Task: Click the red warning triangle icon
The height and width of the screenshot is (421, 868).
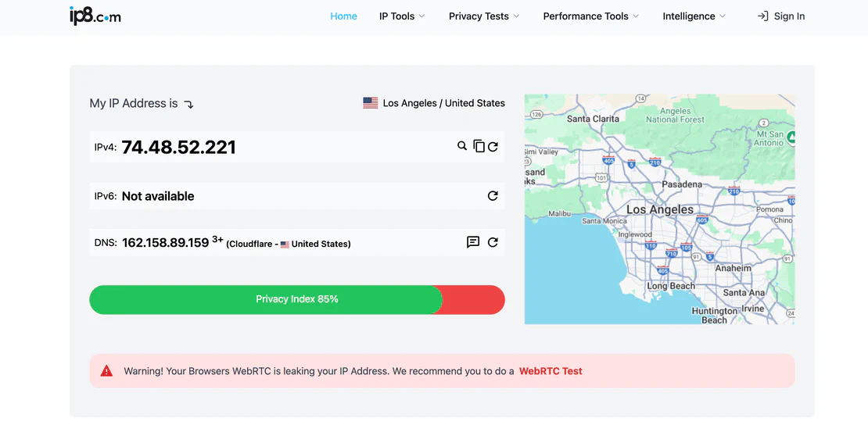Action: pos(107,371)
